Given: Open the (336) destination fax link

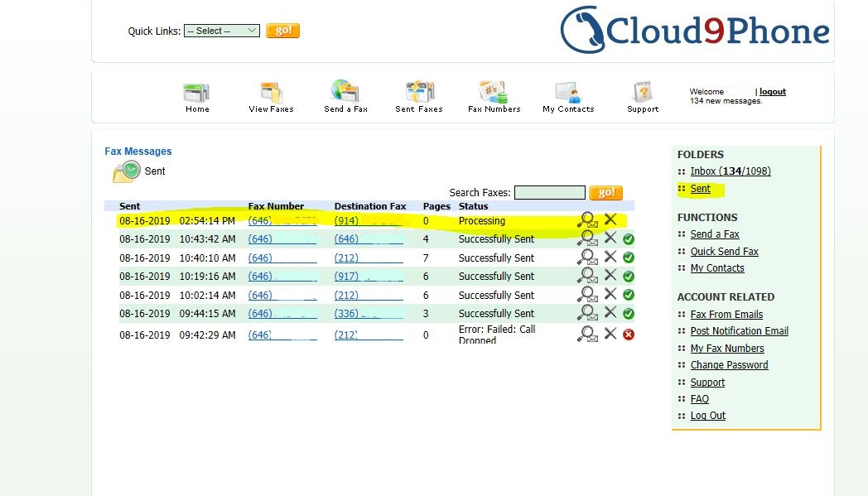Looking at the screenshot, I should [x=368, y=313].
